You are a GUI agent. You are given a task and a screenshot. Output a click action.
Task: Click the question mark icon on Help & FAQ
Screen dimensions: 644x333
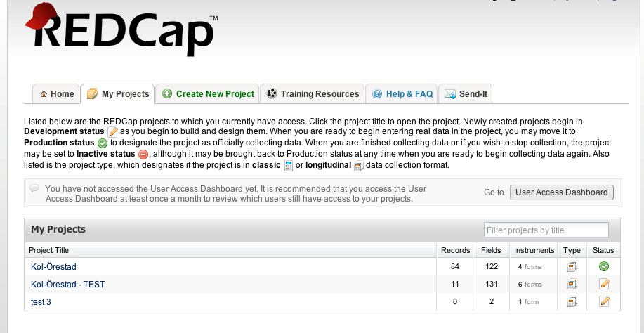point(376,94)
